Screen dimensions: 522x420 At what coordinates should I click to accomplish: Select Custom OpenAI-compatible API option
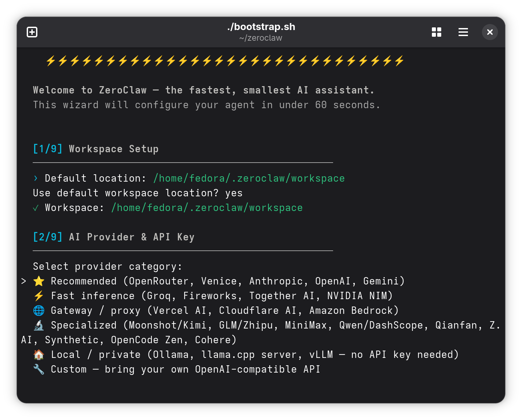(x=185, y=369)
